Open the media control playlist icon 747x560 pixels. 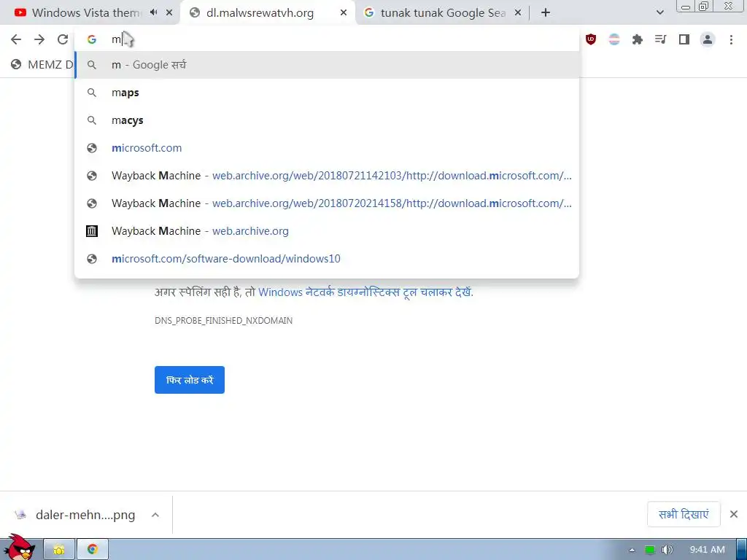(x=661, y=39)
